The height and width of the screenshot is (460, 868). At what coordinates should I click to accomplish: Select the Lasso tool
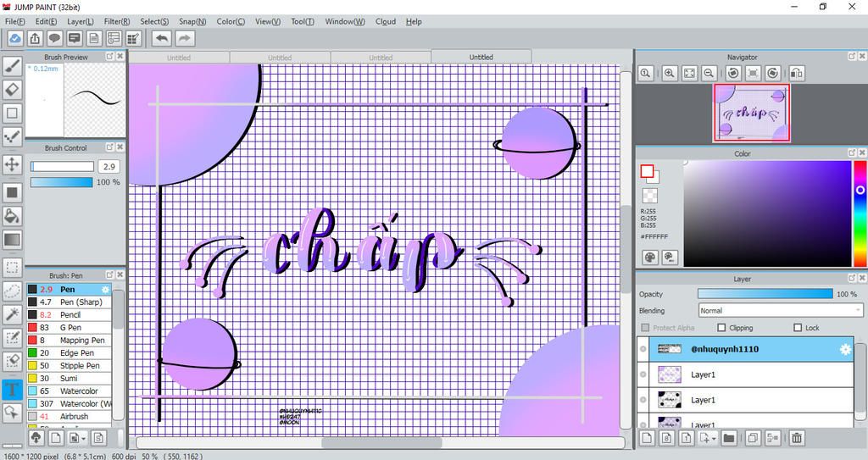point(12,291)
